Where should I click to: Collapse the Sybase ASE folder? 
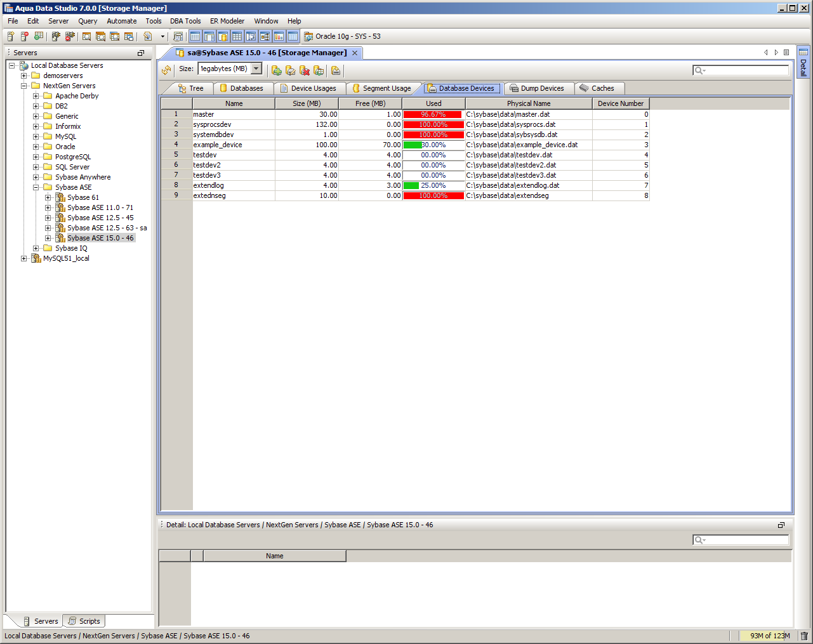[36, 187]
